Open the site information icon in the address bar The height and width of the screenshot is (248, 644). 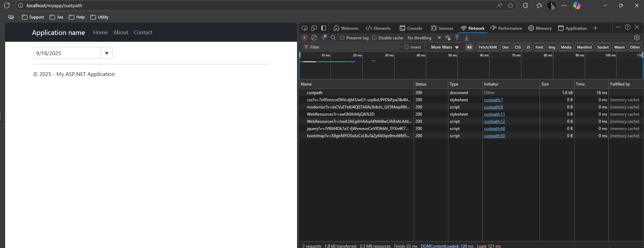click(20, 5)
